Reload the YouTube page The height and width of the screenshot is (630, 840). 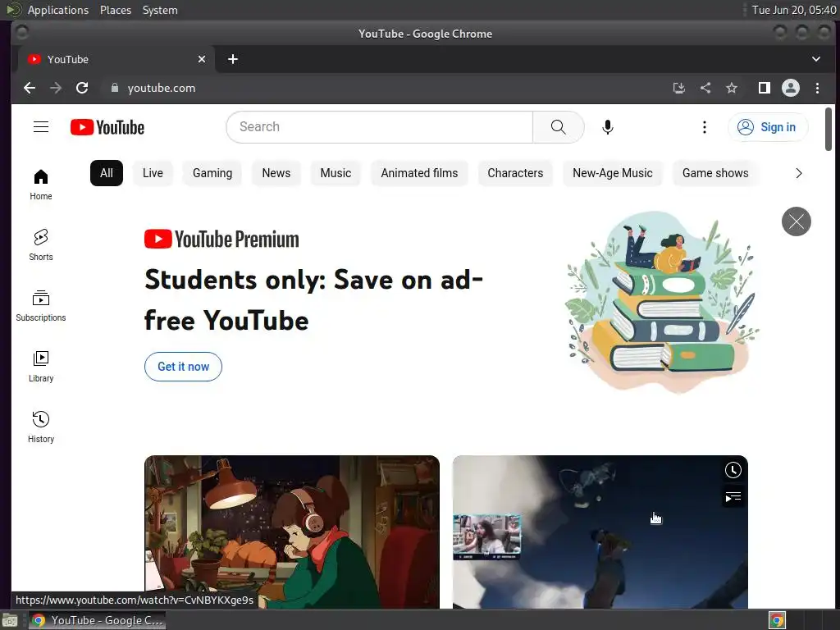[x=82, y=88]
